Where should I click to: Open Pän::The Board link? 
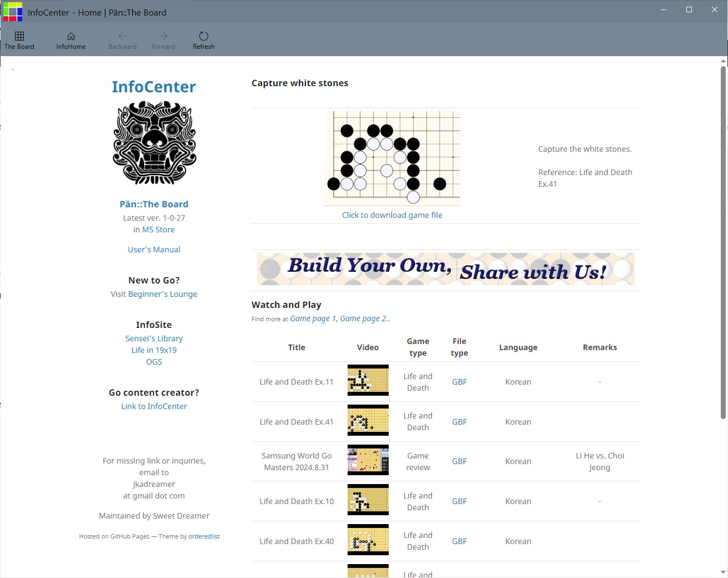coord(154,204)
